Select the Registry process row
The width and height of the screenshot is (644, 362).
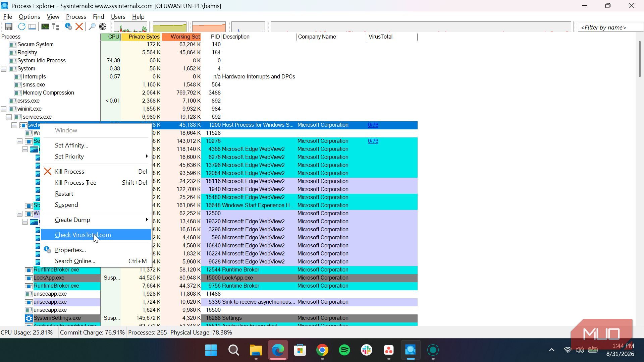pyautogui.click(x=209, y=53)
